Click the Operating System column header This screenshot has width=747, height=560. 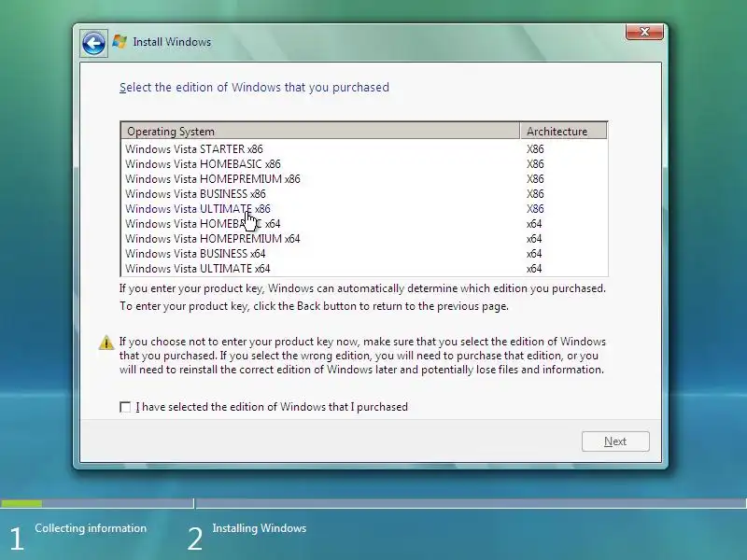tap(320, 131)
